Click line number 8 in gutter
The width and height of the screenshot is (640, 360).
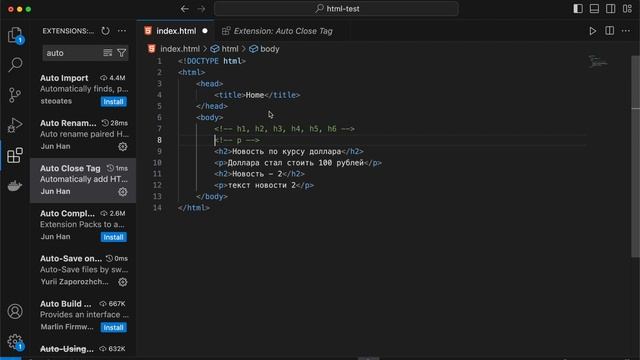point(159,140)
